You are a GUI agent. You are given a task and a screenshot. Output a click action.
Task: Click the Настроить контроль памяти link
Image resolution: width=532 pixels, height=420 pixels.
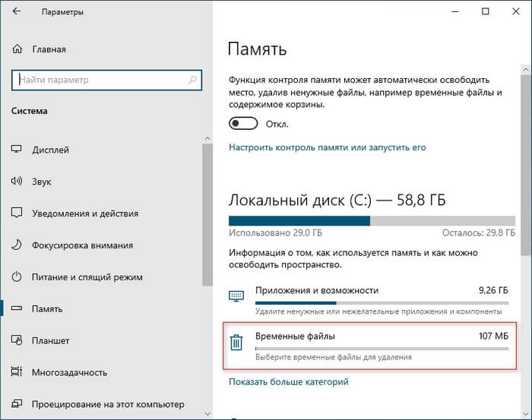tap(327, 147)
